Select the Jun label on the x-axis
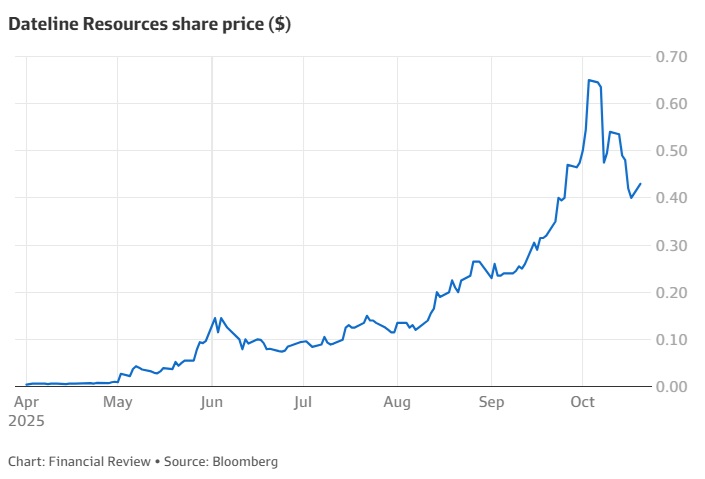The height and width of the screenshot is (479, 705). click(210, 403)
